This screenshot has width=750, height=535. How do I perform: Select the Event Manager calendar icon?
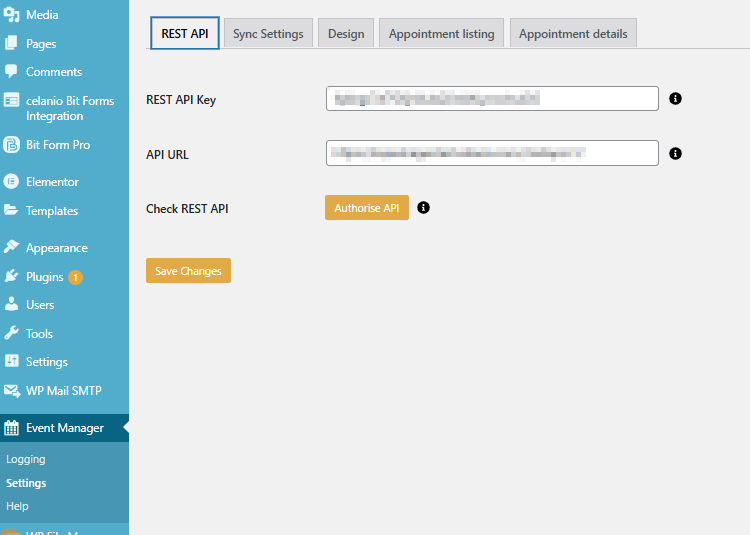[x=12, y=428]
